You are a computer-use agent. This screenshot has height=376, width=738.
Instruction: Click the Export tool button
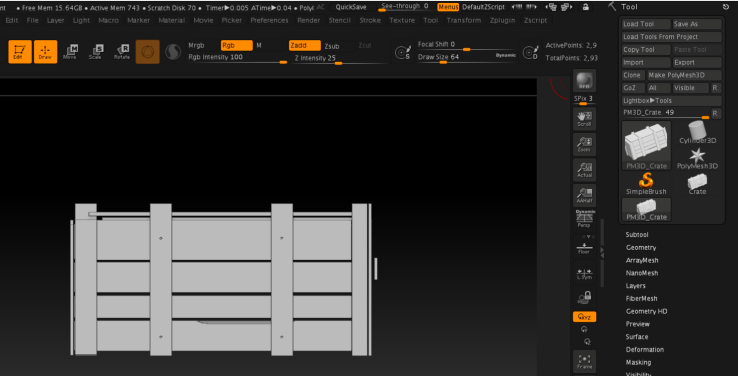697,62
